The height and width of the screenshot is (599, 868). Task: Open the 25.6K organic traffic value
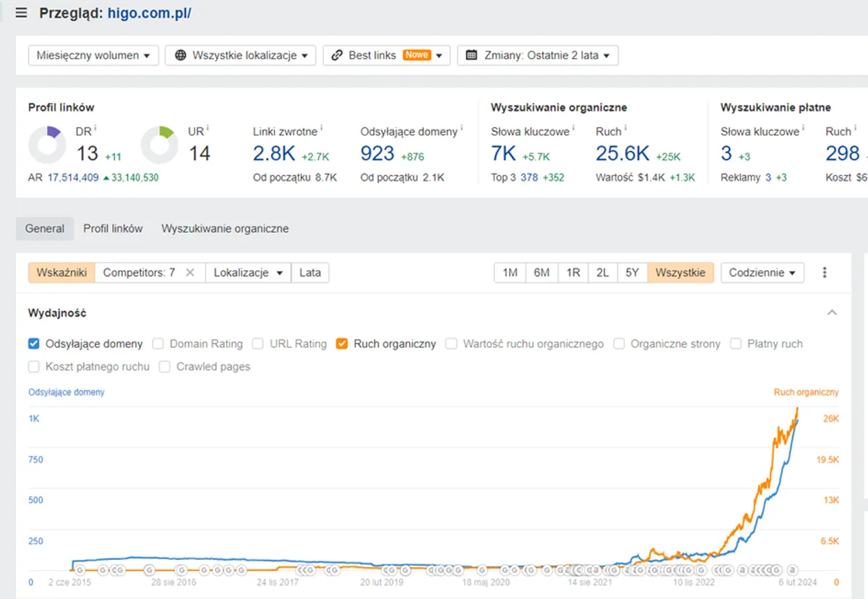[623, 153]
